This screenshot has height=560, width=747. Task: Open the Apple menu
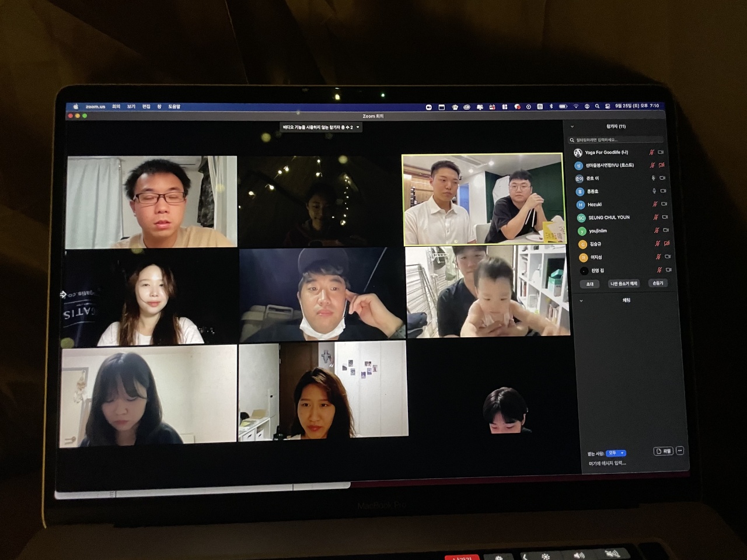click(x=75, y=107)
